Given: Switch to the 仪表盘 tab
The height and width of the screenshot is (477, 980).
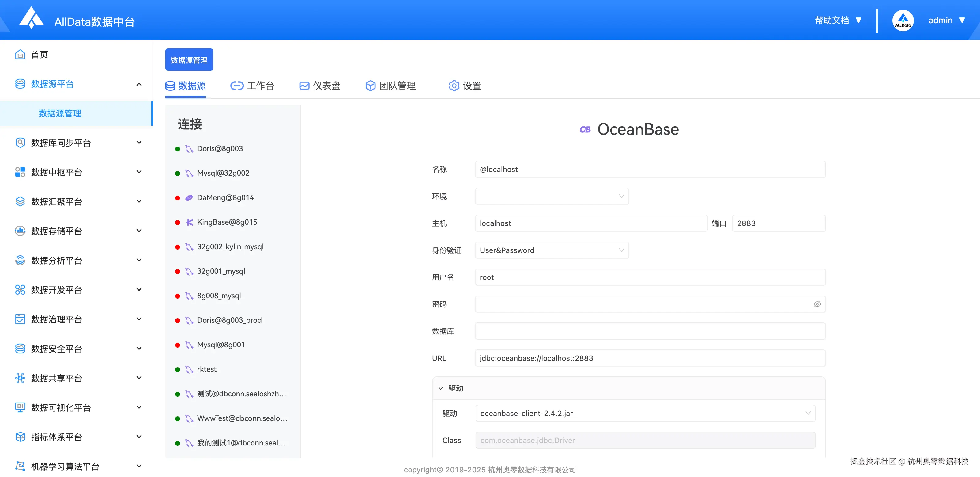Looking at the screenshot, I should 319,86.
